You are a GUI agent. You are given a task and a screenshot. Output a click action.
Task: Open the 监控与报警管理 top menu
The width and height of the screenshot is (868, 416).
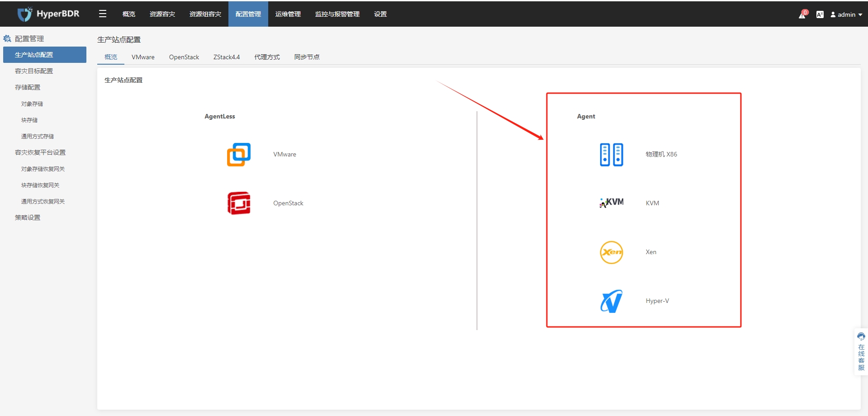(x=337, y=14)
